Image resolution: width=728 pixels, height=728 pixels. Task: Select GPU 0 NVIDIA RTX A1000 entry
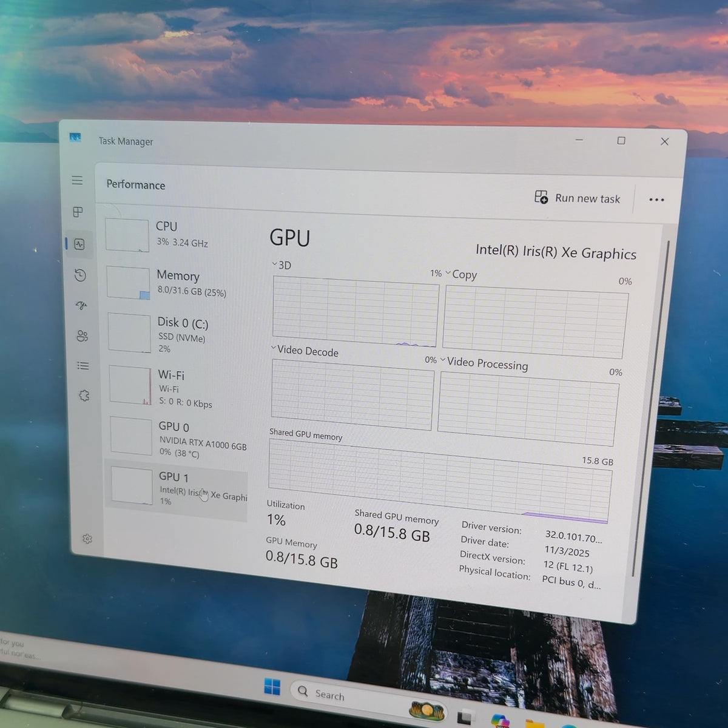178,439
